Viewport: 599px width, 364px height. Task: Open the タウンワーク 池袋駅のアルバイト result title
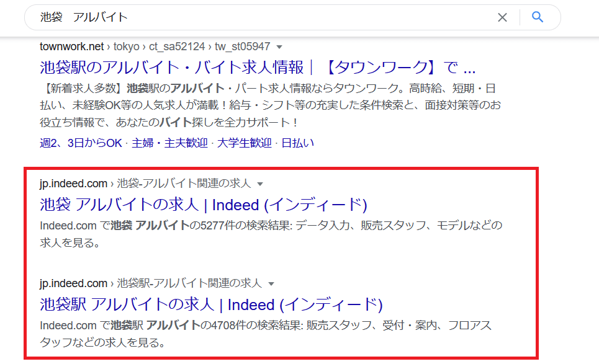point(258,68)
